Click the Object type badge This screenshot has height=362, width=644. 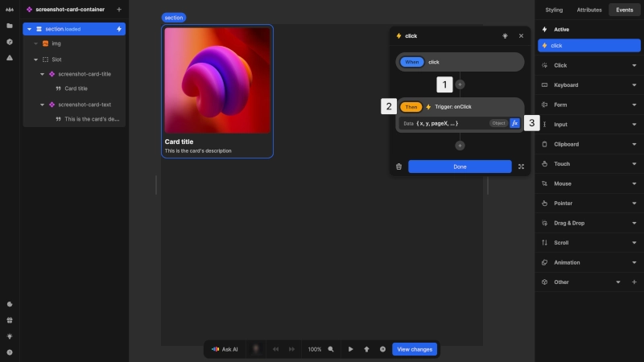coord(498,123)
